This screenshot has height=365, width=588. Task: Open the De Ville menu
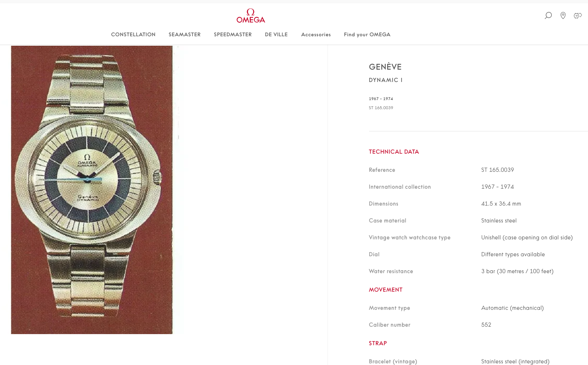tap(277, 35)
